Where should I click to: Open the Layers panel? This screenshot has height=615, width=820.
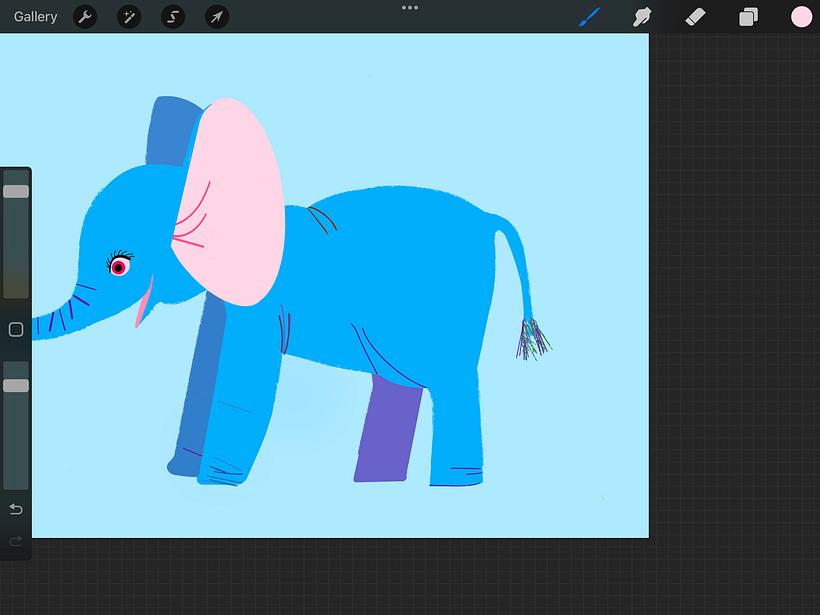click(x=748, y=17)
